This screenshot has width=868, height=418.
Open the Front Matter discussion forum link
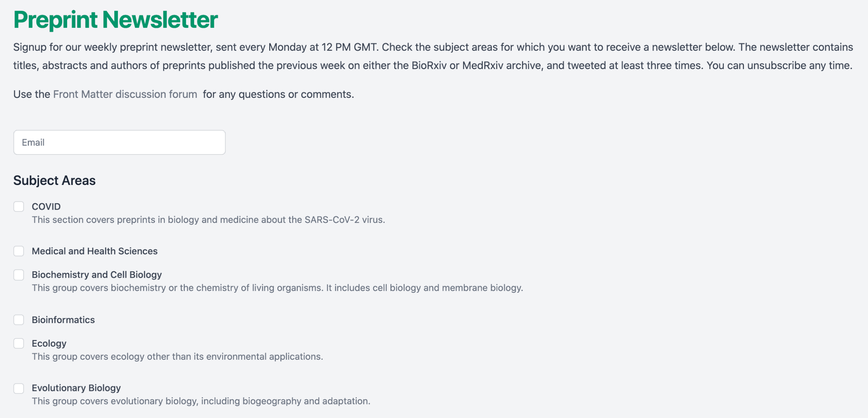coord(125,94)
